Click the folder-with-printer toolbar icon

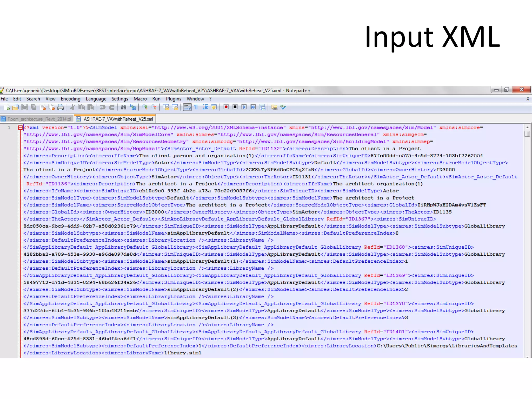(274, 107)
